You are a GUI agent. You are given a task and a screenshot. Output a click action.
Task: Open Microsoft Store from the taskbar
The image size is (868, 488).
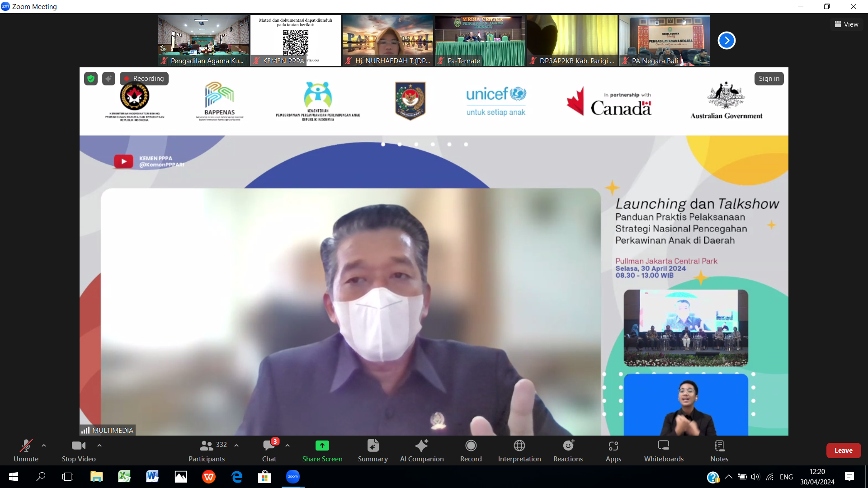pyautogui.click(x=265, y=477)
